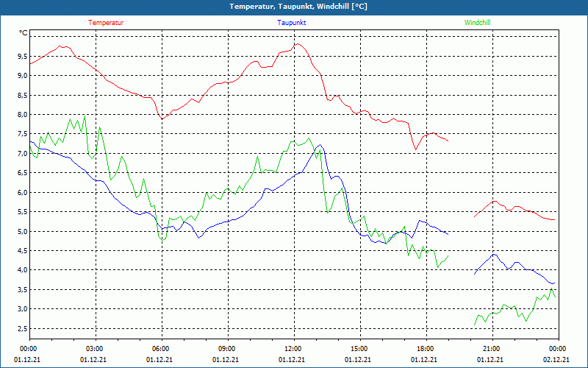Viewport: 588px width, 368px height.
Task: Click the 6,5 y-axis value
Action: (23, 173)
